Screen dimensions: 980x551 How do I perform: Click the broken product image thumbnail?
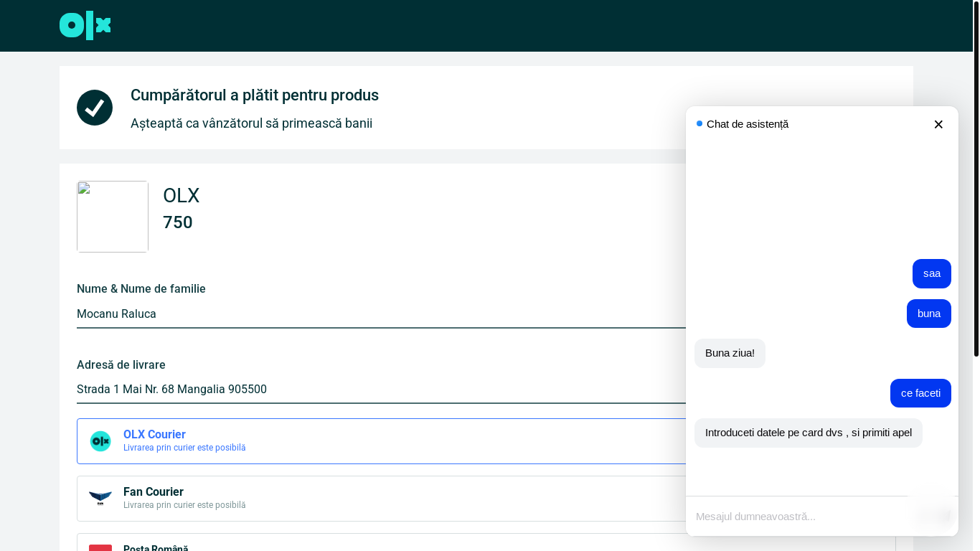113,217
